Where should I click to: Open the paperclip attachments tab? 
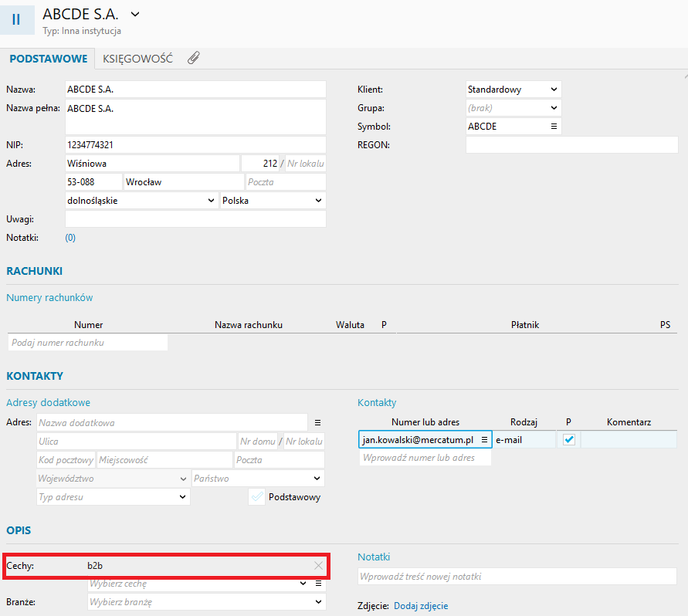tap(194, 58)
